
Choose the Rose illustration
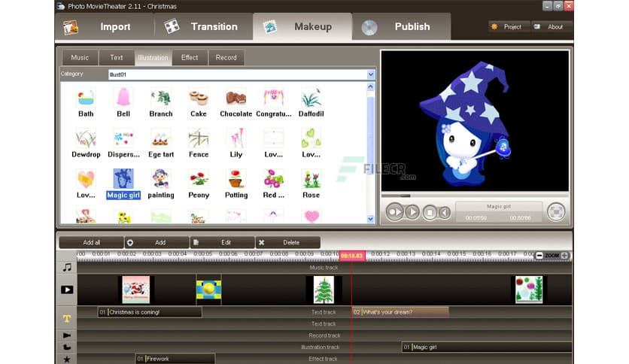[x=311, y=179]
